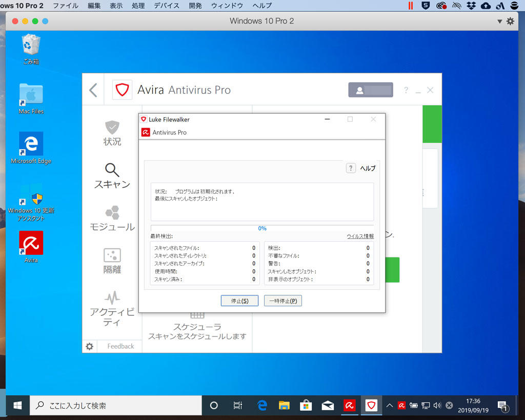Open the 隔離 quarantine section
The image size is (525, 420).
[112, 261]
